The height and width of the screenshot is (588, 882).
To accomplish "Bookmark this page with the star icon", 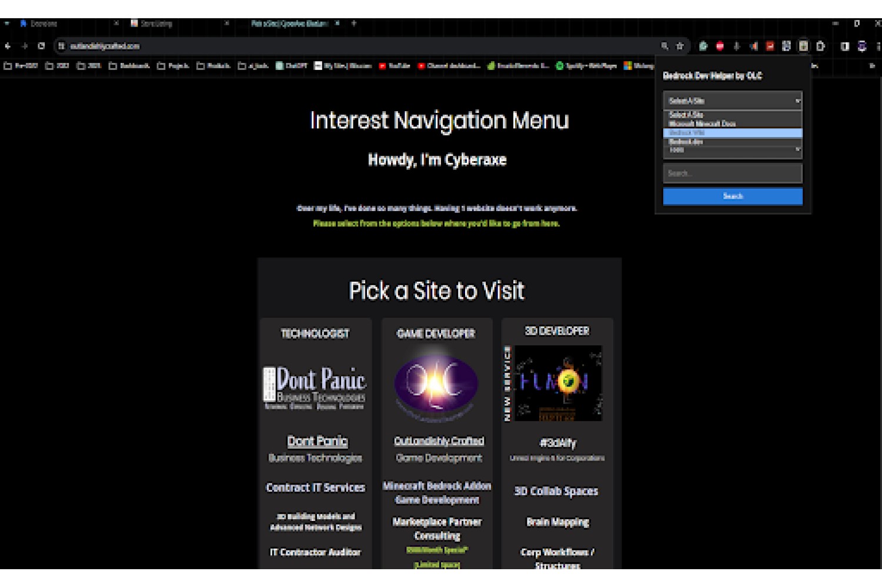I will 680,46.
